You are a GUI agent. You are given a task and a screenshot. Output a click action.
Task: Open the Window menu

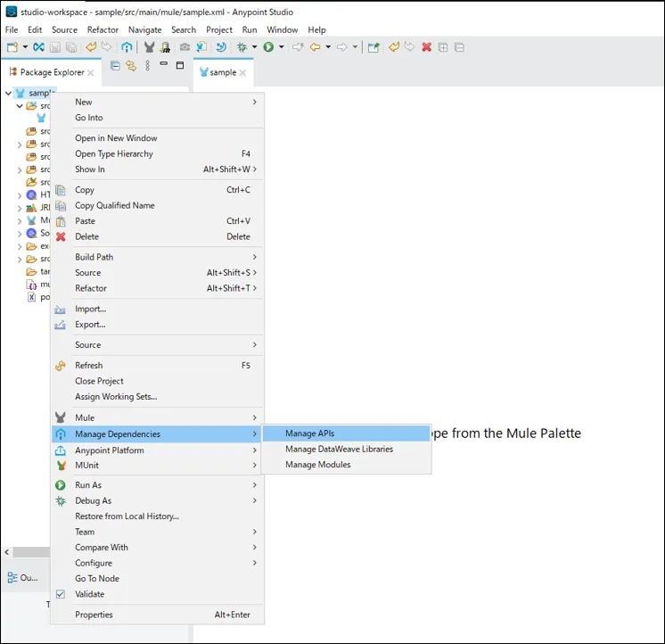tap(282, 29)
